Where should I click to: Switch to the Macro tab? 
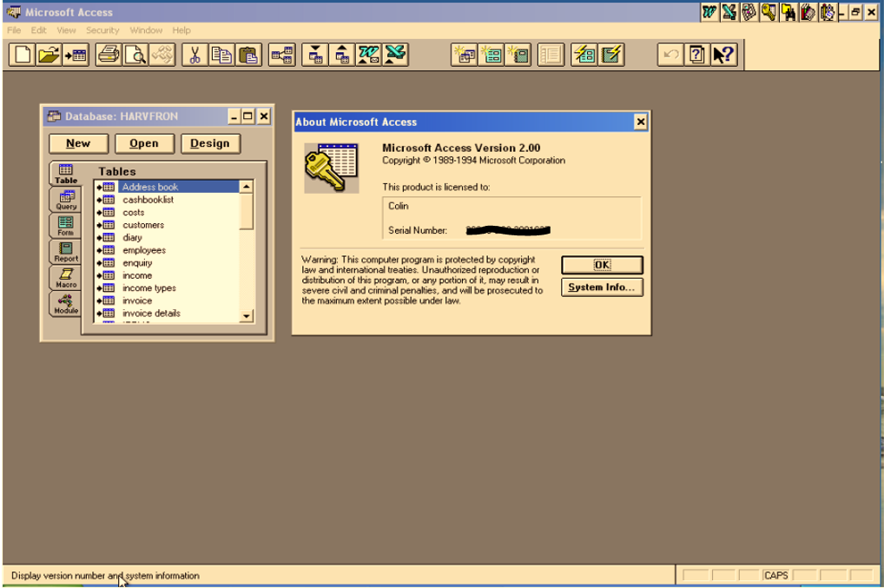pos(66,278)
